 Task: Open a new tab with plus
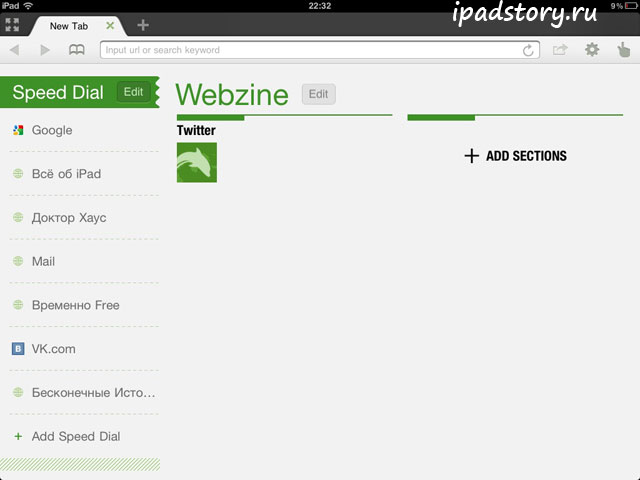[x=143, y=25]
